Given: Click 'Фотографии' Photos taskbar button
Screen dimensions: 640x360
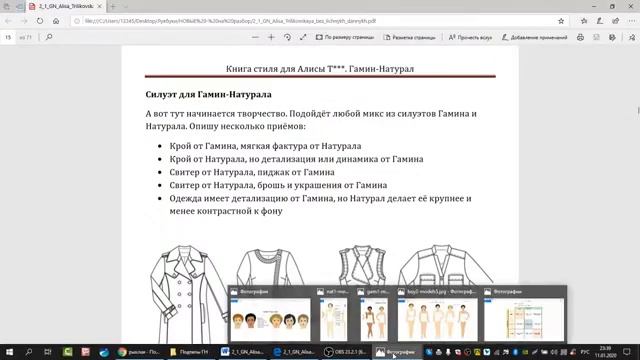Looking at the screenshot, I should point(398,352).
